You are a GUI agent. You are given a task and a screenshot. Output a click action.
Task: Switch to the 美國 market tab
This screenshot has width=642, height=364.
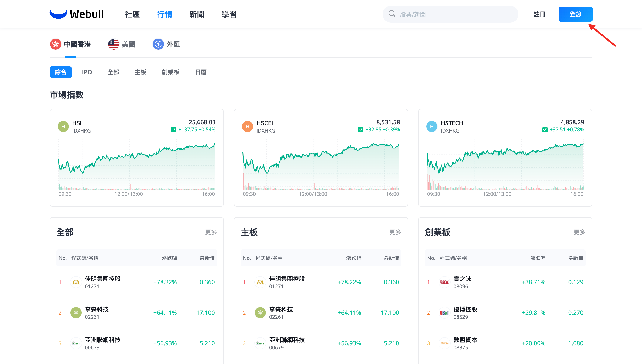point(122,44)
